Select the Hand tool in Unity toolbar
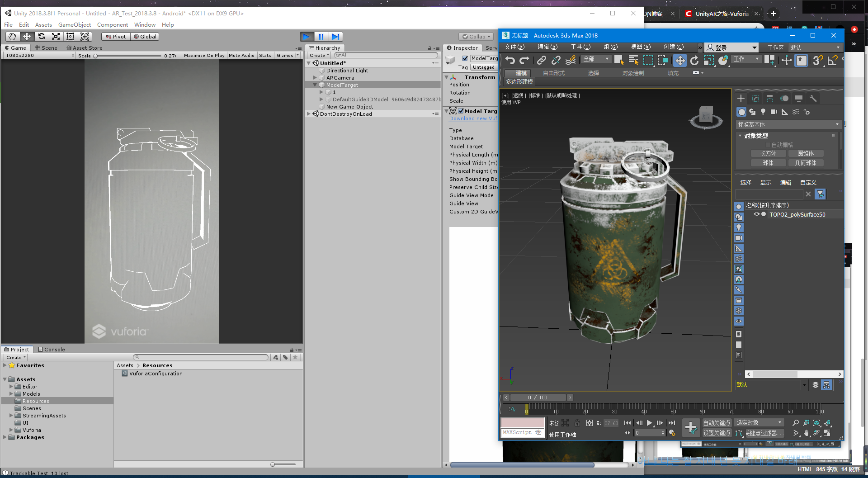The width and height of the screenshot is (868, 478). pyautogui.click(x=12, y=37)
